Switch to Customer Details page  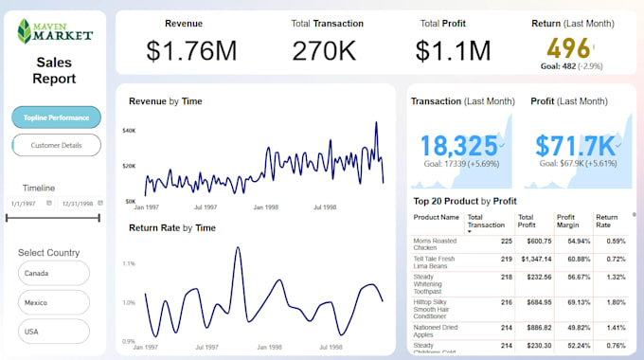pyautogui.click(x=56, y=145)
